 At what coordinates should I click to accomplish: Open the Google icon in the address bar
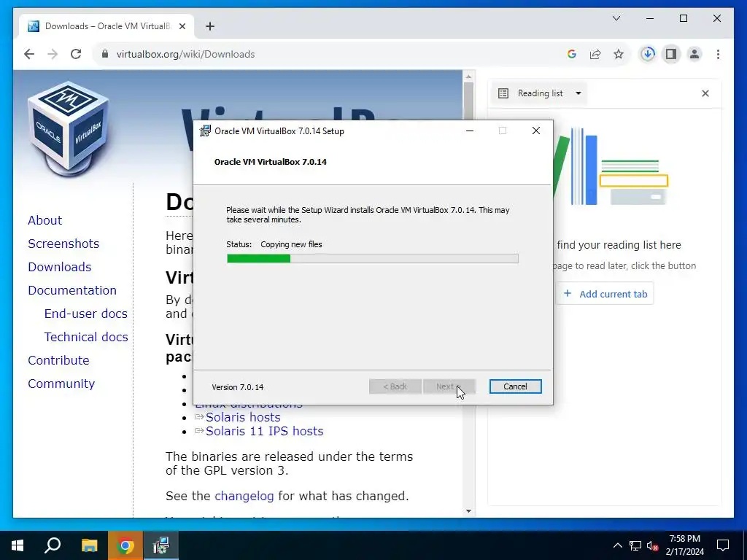[x=572, y=54]
